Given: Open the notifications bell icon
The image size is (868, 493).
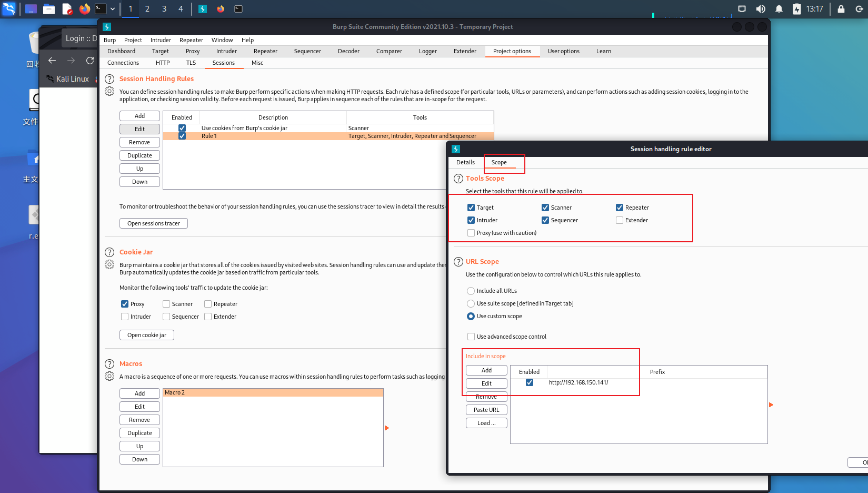Looking at the screenshot, I should click(x=779, y=9).
